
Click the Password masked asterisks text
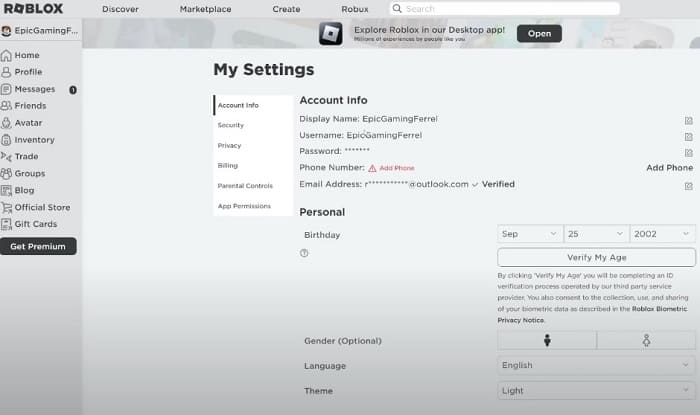pos(357,150)
